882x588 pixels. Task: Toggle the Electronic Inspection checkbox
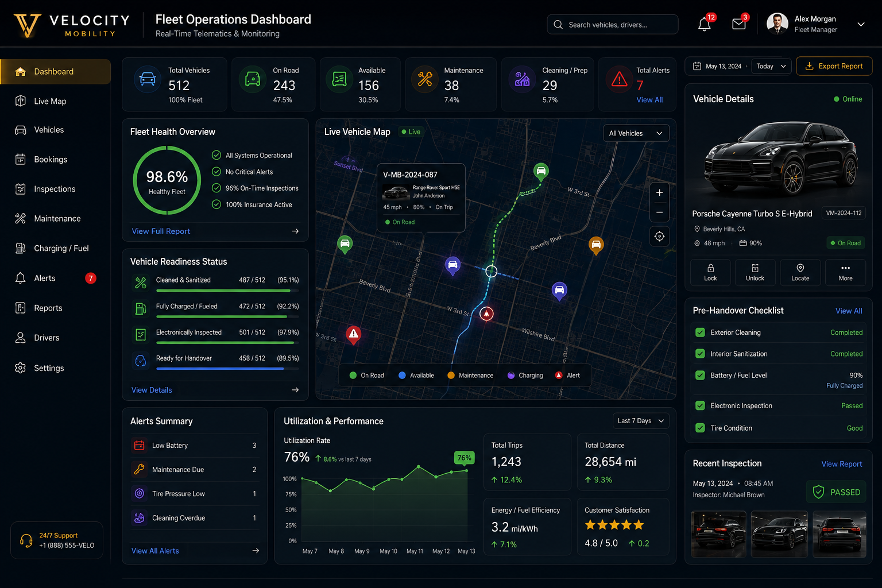(x=700, y=405)
